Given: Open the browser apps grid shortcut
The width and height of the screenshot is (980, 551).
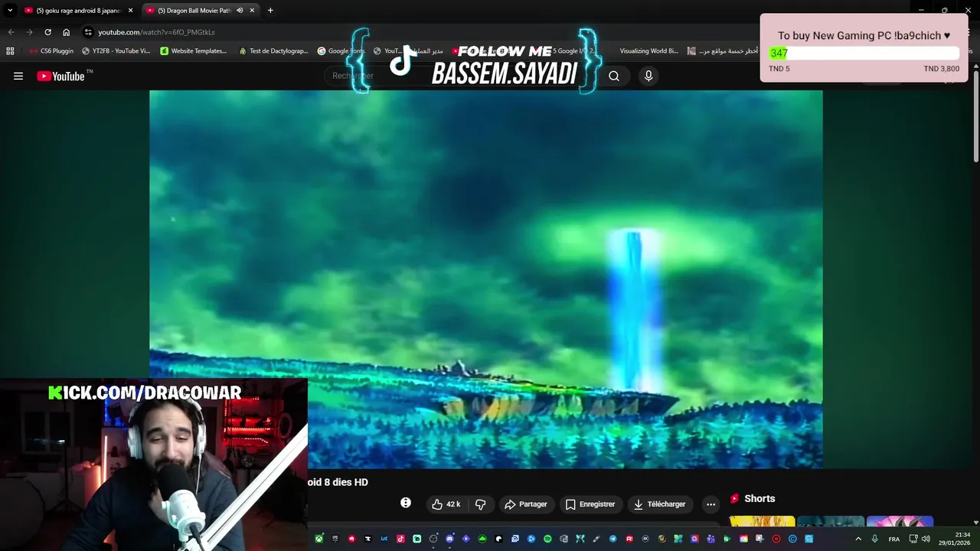Looking at the screenshot, I should tap(10, 51).
